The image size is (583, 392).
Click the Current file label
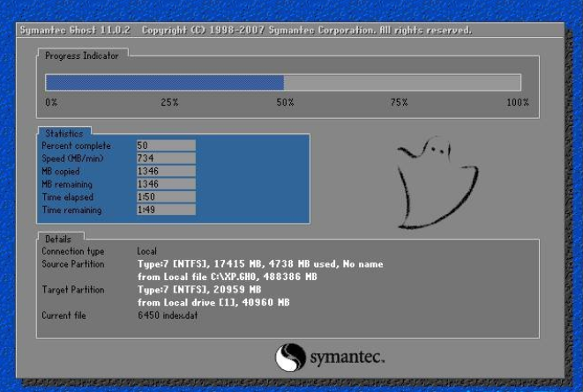64,315
